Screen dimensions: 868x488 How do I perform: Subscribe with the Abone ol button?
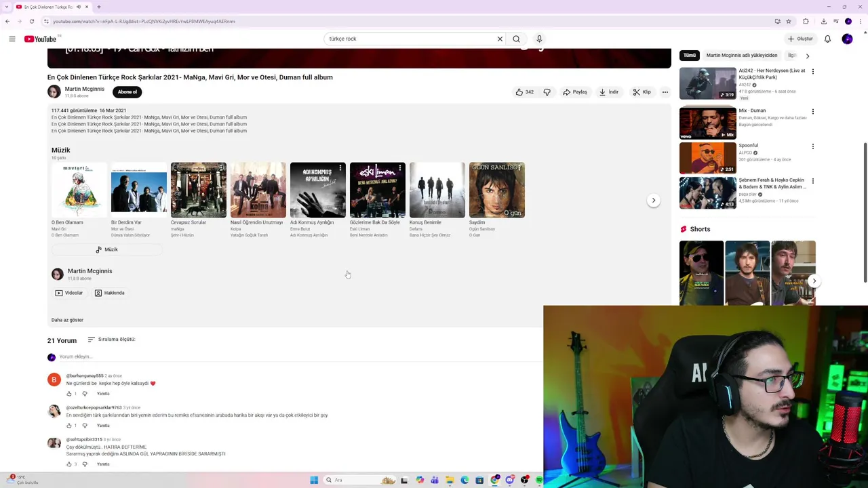[127, 92]
